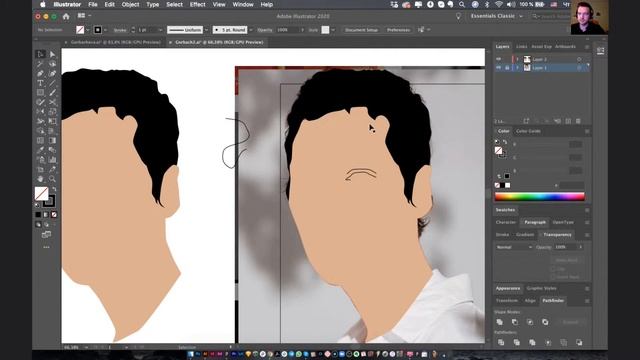Open the Color panel flyout menu
The width and height of the screenshot is (640, 360).
click(x=587, y=131)
